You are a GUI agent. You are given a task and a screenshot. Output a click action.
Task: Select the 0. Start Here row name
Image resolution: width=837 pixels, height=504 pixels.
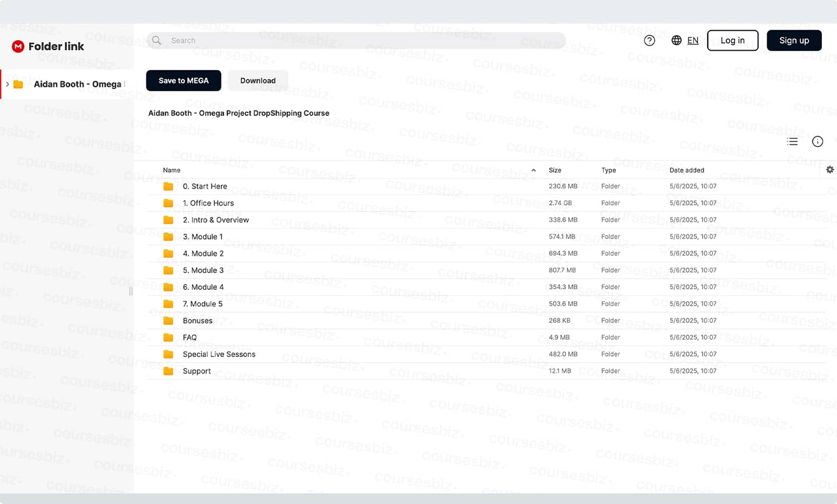pyautogui.click(x=205, y=186)
